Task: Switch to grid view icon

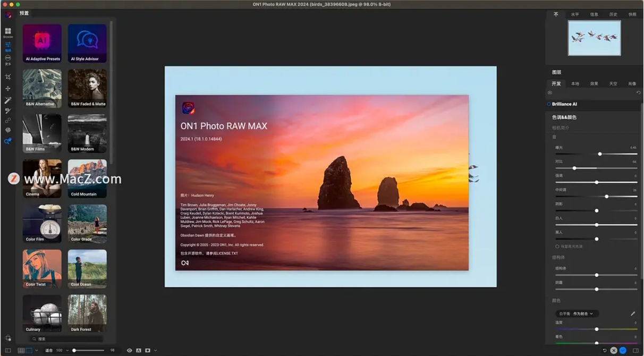Action: 21,351
